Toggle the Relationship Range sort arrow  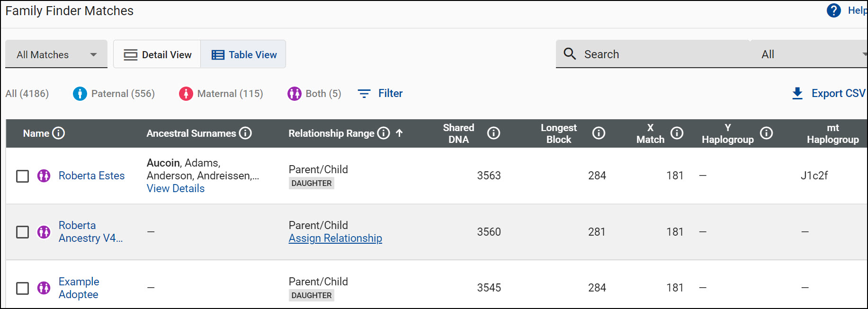(x=400, y=133)
